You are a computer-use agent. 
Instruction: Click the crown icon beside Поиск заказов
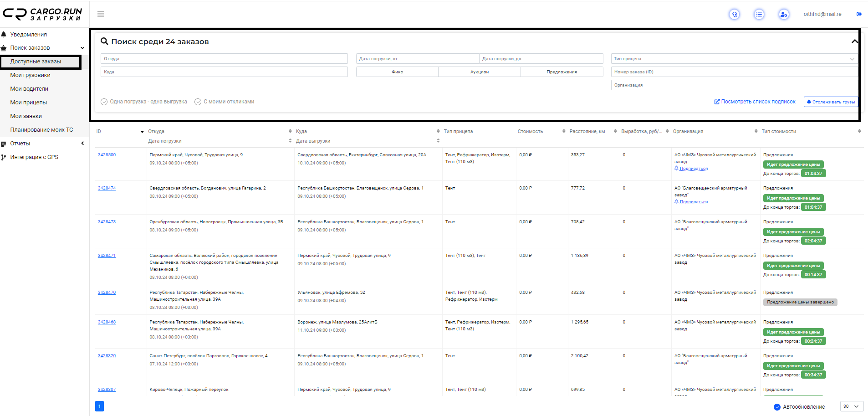4,48
